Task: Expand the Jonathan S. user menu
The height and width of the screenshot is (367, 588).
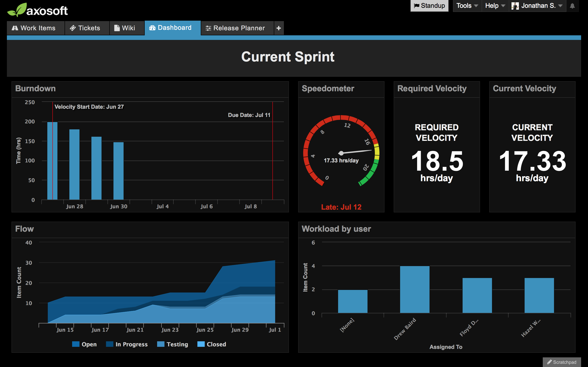Action: 560,6
